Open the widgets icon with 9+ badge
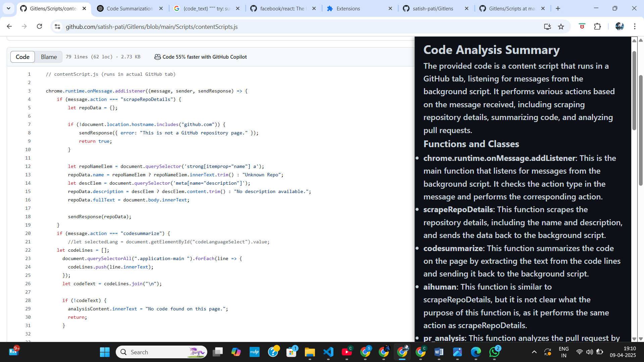The height and width of the screenshot is (362, 644). [x=13, y=351]
